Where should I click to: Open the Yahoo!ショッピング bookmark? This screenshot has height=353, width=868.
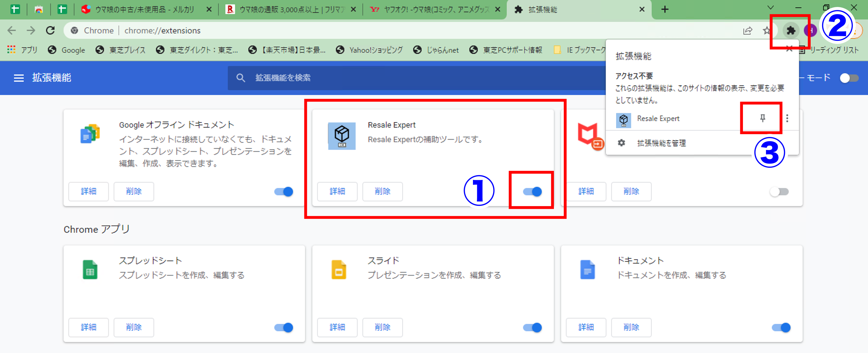click(x=369, y=50)
